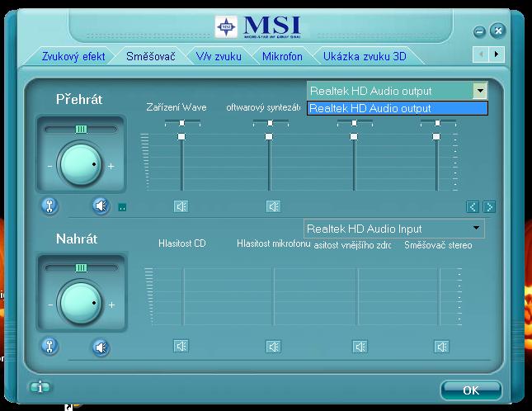This screenshot has width=532, height=411.
Task: Click the fourth playback channel balance slider
Action: tap(438, 123)
